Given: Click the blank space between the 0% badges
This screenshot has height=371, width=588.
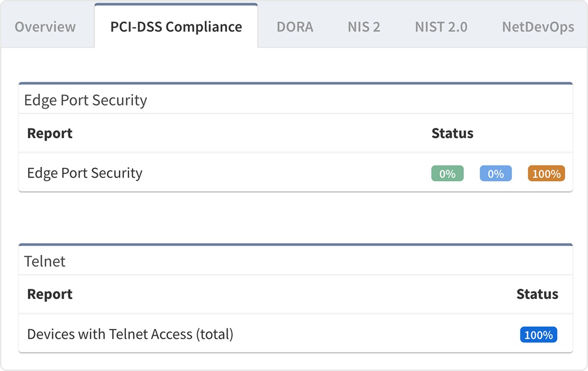Looking at the screenshot, I should pos(472,174).
